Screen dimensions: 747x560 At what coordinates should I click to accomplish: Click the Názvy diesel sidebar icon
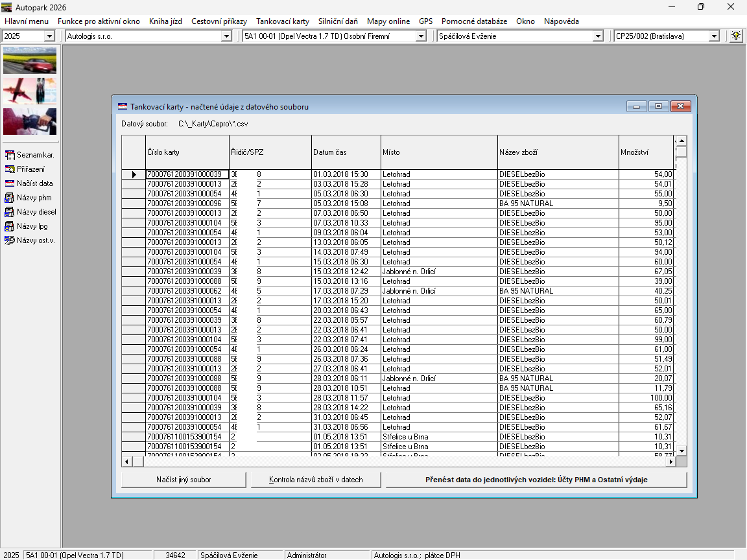coord(10,212)
